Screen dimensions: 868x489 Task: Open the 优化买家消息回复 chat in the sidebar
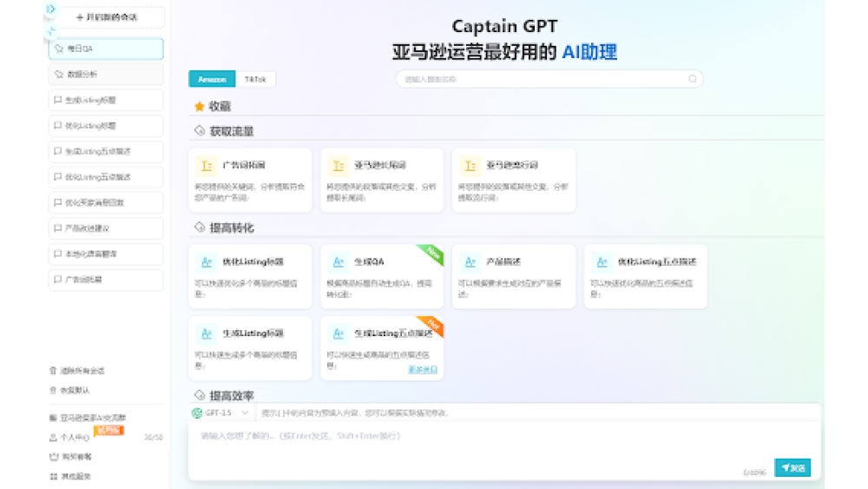(106, 202)
